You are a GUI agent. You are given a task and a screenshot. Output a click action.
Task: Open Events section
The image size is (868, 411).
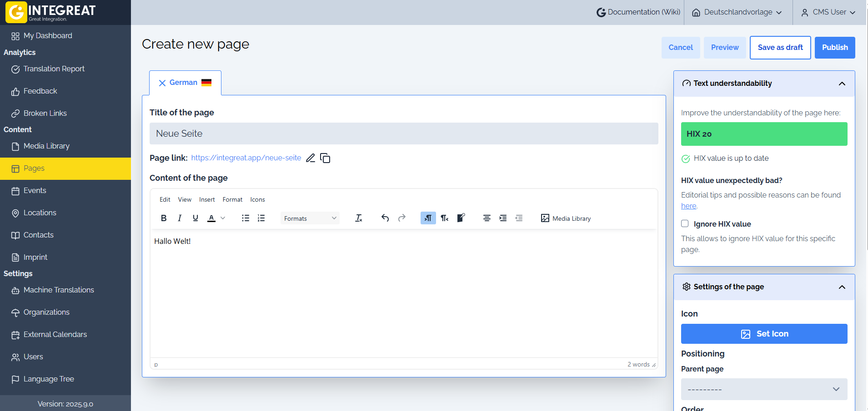tap(65, 191)
